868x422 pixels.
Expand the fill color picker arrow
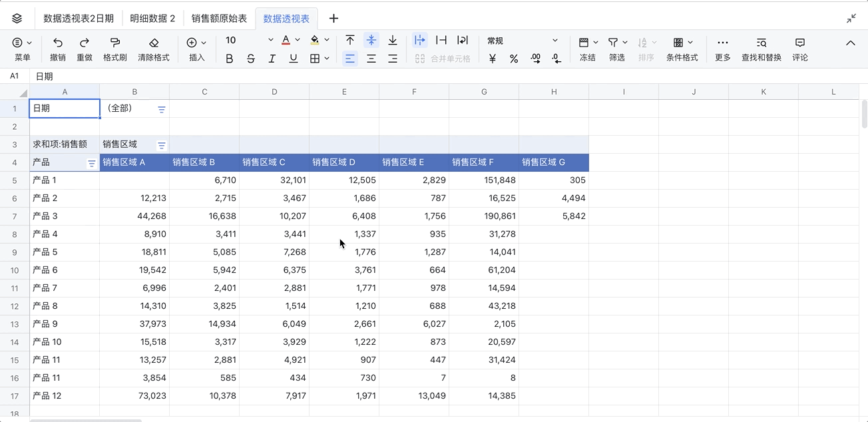tap(326, 41)
